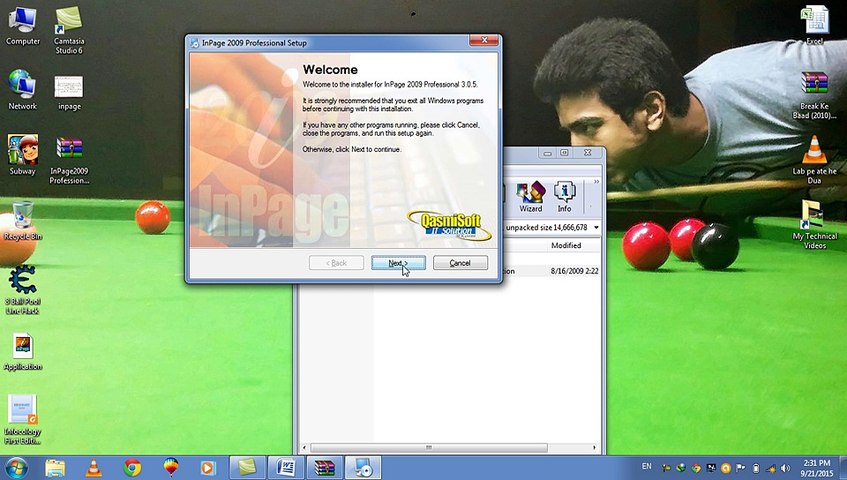
Task: Click the taskbar clock showing 2:31 PM
Action: pyautogui.click(x=815, y=467)
